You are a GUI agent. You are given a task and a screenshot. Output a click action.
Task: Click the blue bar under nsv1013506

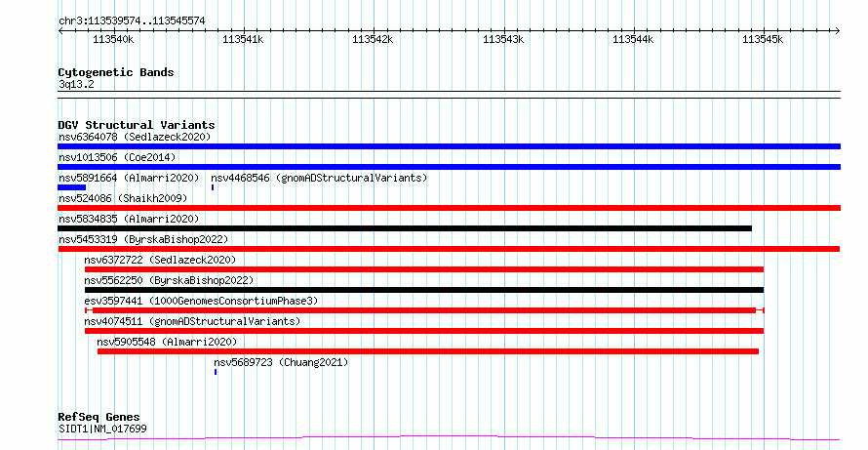449,167
